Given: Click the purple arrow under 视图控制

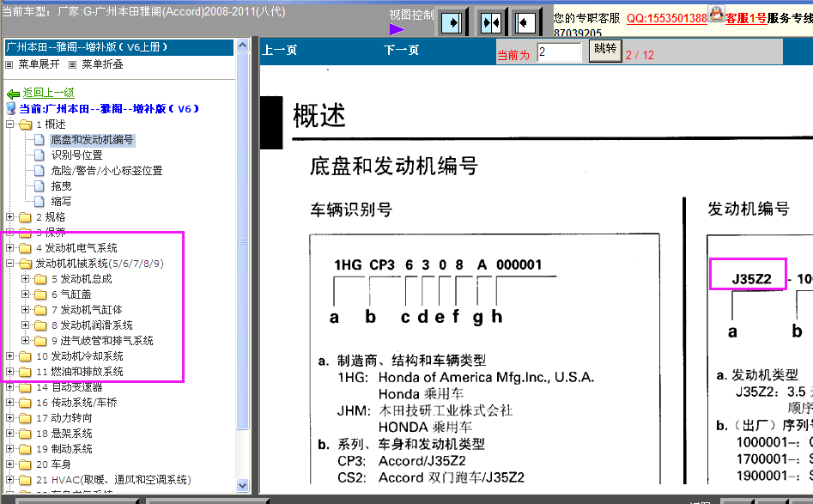Looking at the screenshot, I should tap(397, 29).
